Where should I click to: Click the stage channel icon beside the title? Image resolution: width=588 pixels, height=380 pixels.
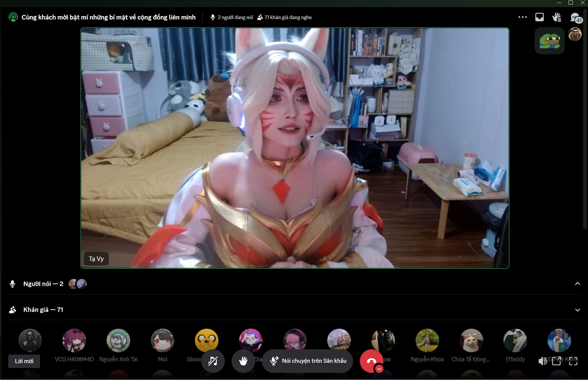point(13,17)
